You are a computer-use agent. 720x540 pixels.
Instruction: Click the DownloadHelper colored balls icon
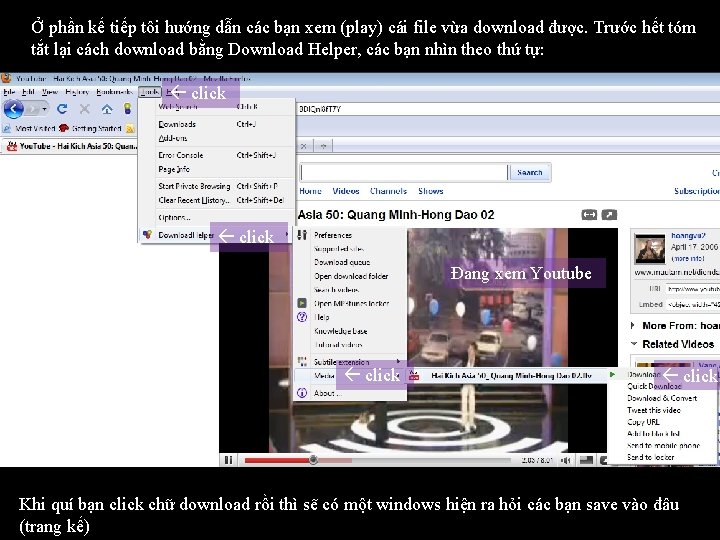pyautogui.click(x=147, y=234)
